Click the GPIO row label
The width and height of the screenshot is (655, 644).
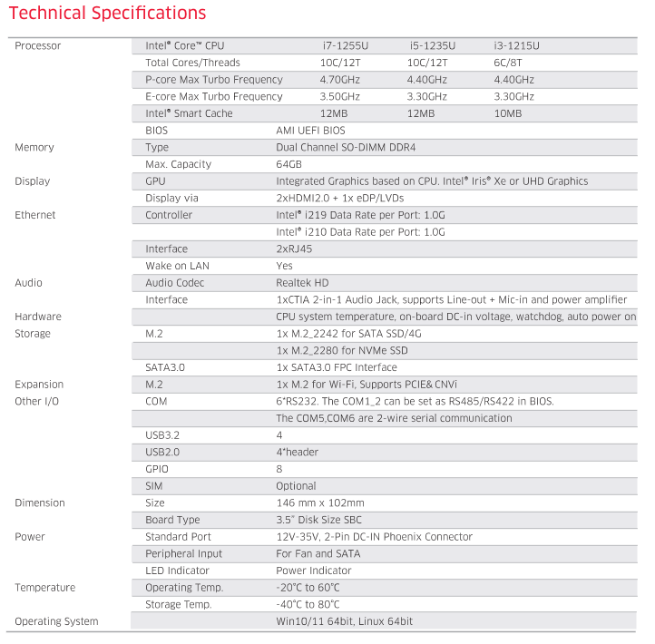pyautogui.click(x=157, y=469)
